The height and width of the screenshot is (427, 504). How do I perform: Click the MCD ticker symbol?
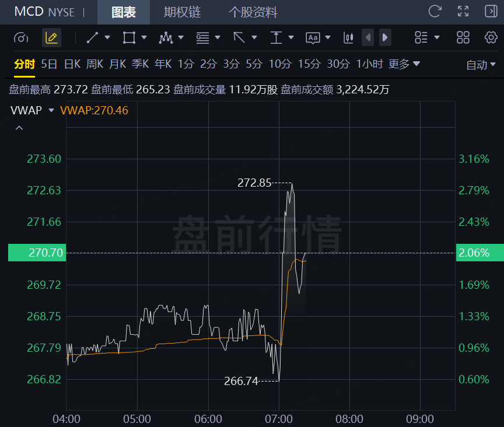pyautogui.click(x=29, y=12)
